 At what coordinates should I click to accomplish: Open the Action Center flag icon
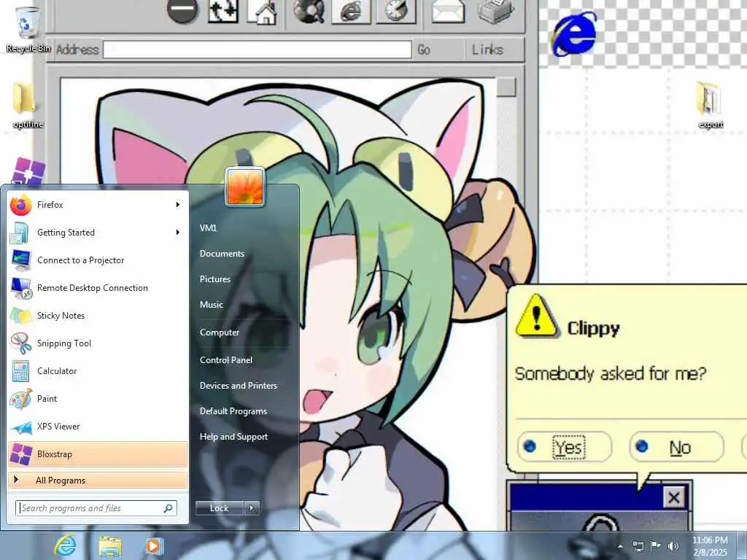coord(656,545)
